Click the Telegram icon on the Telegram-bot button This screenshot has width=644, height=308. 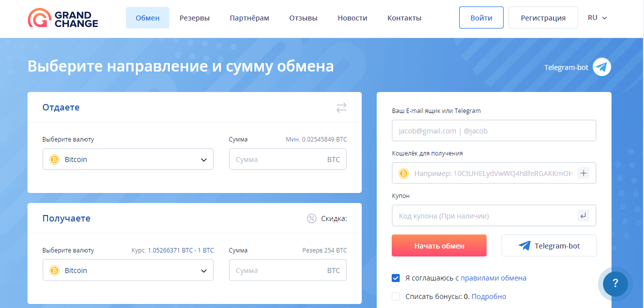(x=525, y=245)
